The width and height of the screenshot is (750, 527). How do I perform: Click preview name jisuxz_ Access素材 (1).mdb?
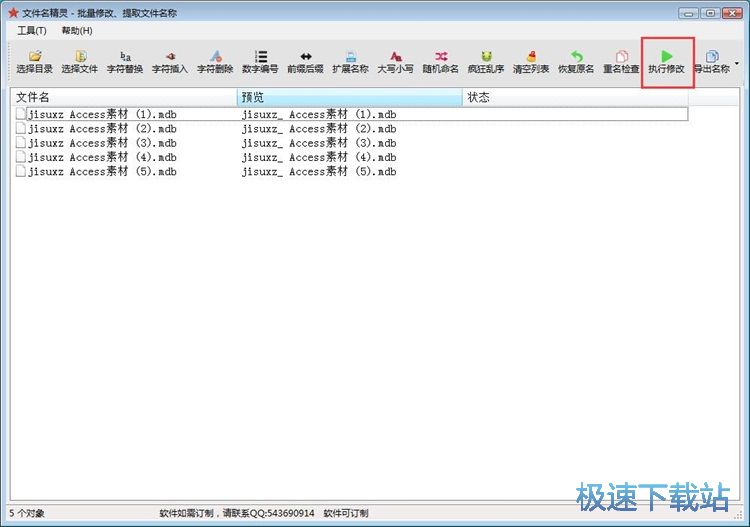[319, 114]
